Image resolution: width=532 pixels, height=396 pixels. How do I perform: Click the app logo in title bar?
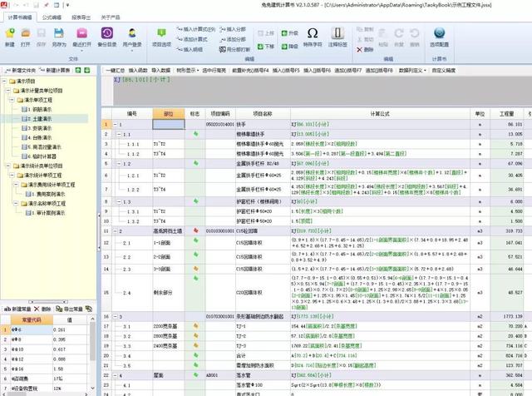[5, 5]
